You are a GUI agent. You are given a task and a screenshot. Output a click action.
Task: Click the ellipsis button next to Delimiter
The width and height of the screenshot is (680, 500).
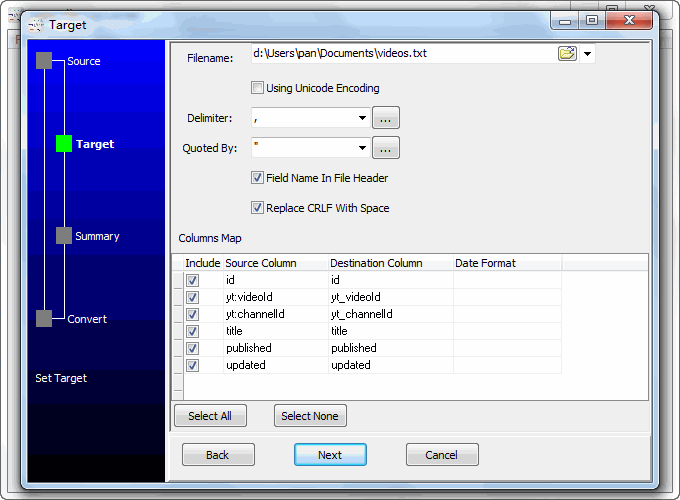[386, 118]
